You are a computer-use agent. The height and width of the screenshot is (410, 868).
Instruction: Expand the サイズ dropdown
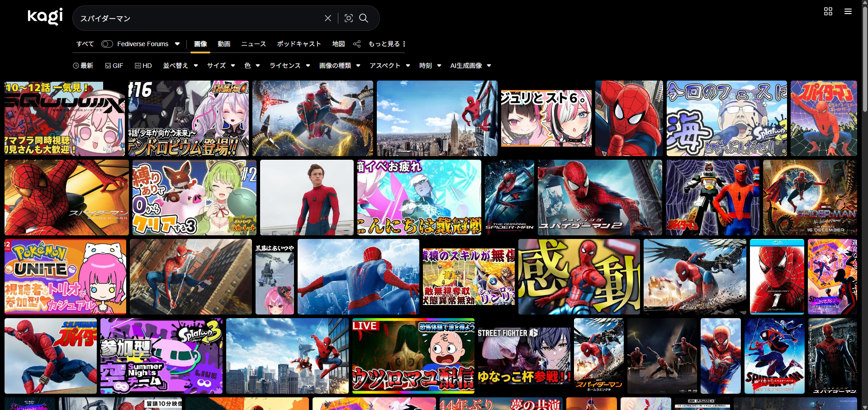pyautogui.click(x=221, y=66)
